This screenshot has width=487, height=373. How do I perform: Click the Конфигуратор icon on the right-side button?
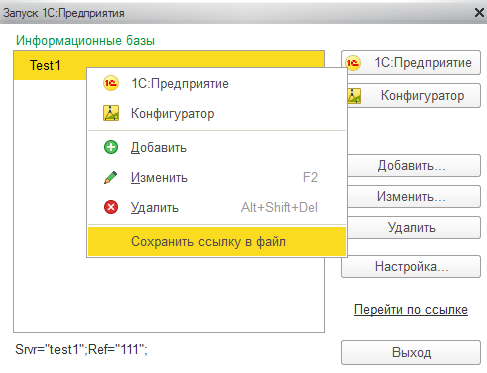354,96
